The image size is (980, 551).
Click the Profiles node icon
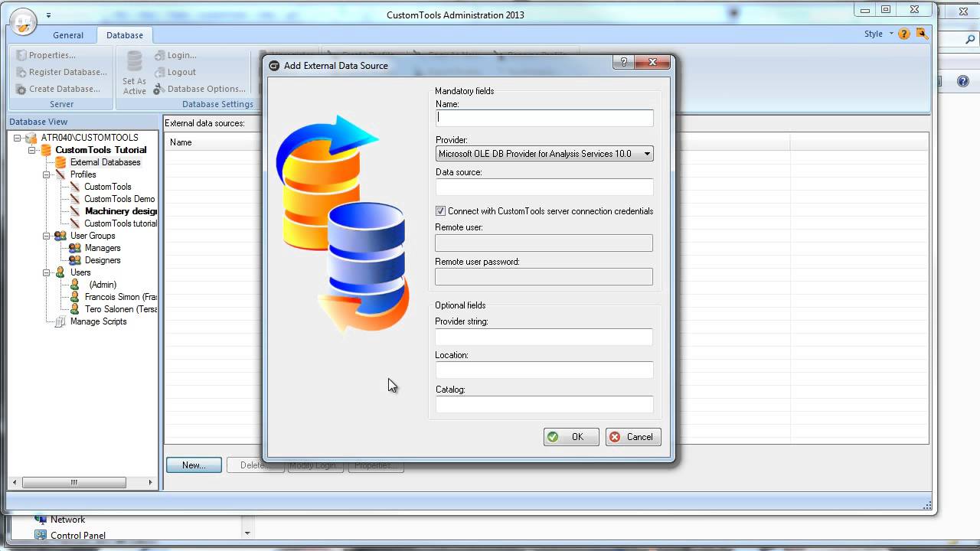pyautogui.click(x=60, y=174)
